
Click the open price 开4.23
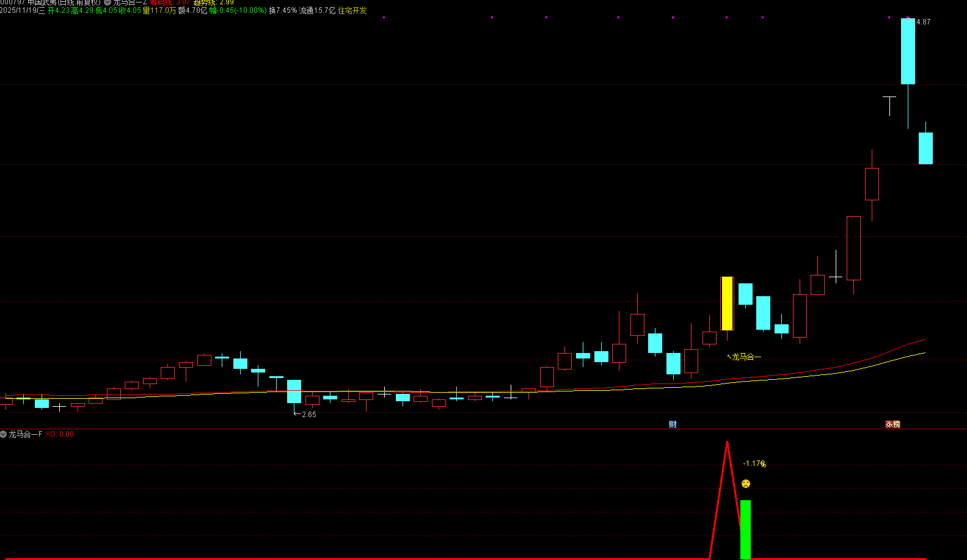(59, 10)
